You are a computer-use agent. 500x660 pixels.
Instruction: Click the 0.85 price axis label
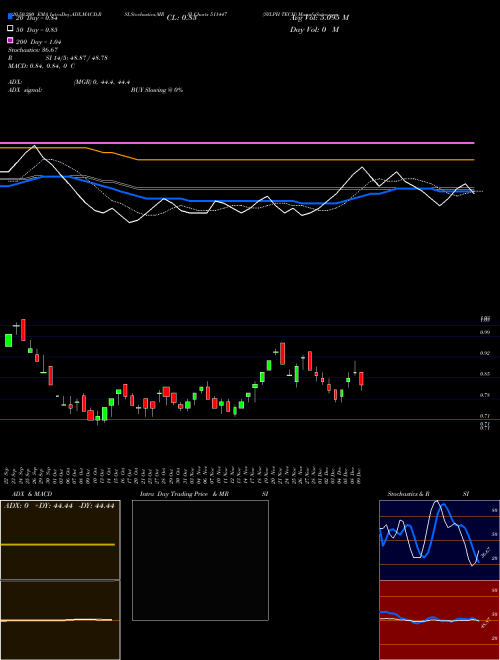pos(485,374)
